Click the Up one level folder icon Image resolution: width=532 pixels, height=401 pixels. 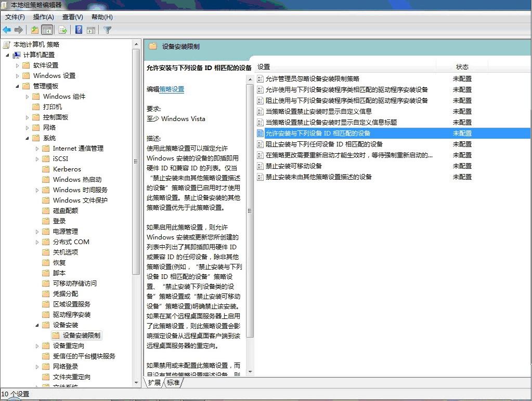tap(35, 30)
